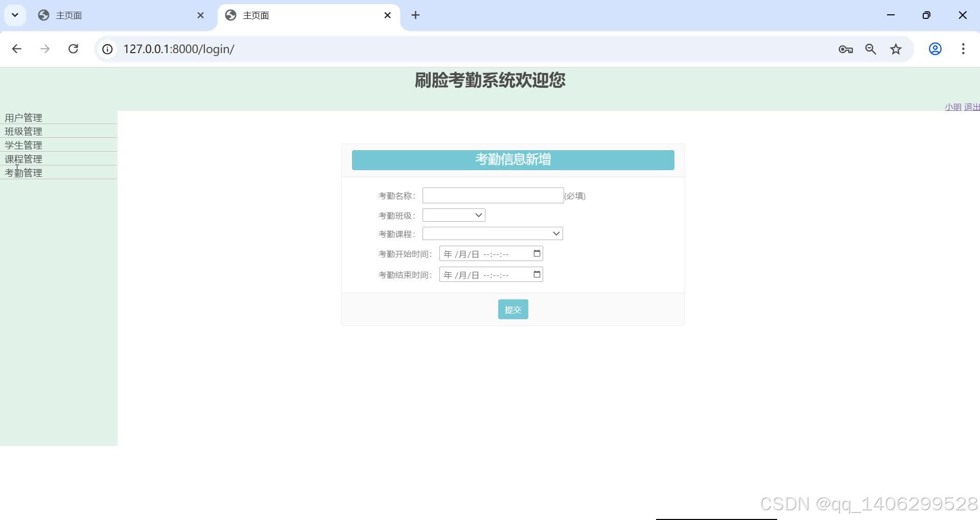980x520 pixels.
Task: Click the browser reload icon
Action: click(73, 49)
